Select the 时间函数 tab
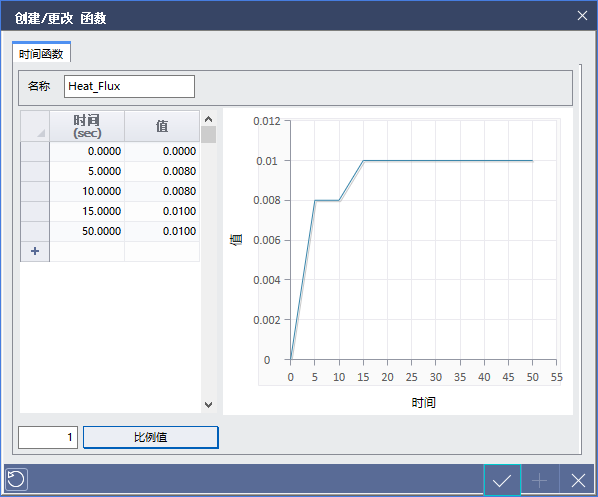598x497 pixels. coord(41,54)
